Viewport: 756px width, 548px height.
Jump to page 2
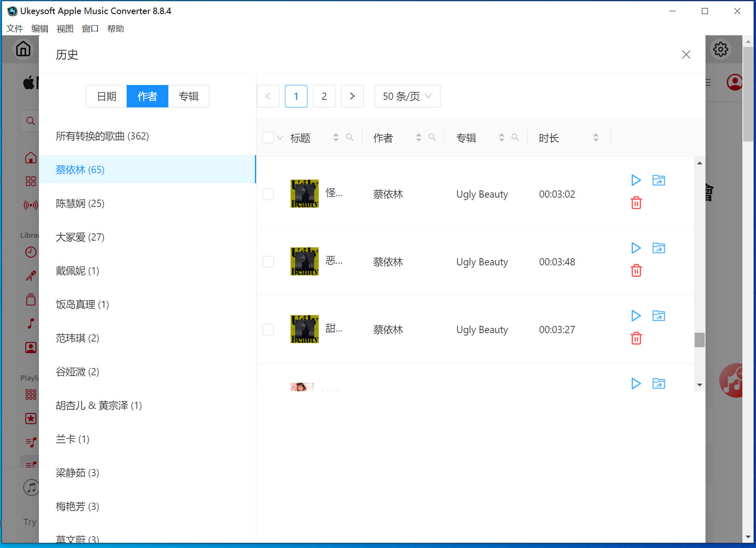[x=324, y=96]
